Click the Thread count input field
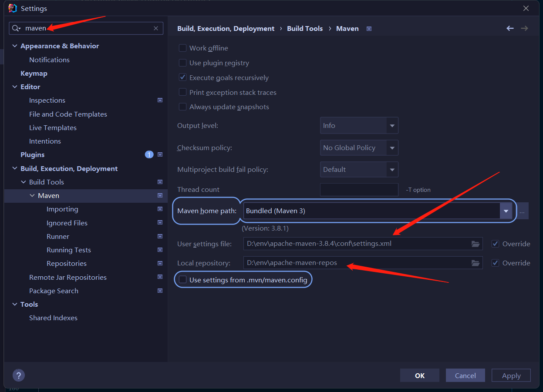This screenshot has height=392, width=543. 359,189
